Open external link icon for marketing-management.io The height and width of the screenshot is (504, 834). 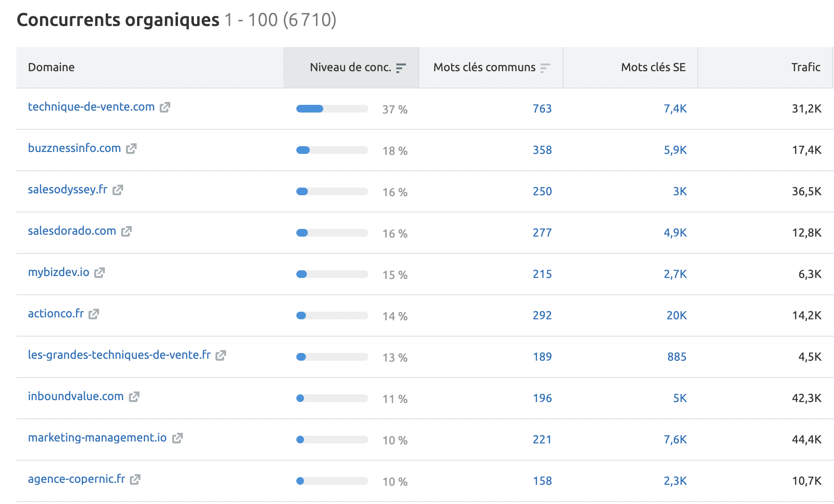click(177, 438)
